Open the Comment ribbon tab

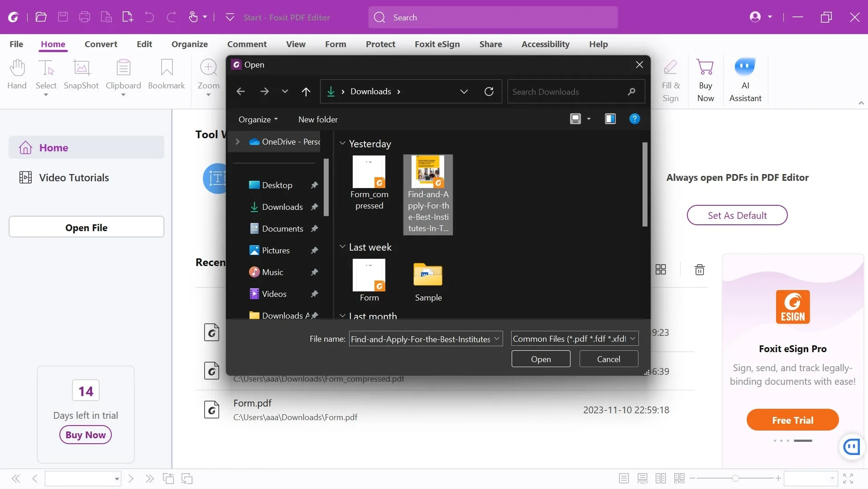(247, 44)
